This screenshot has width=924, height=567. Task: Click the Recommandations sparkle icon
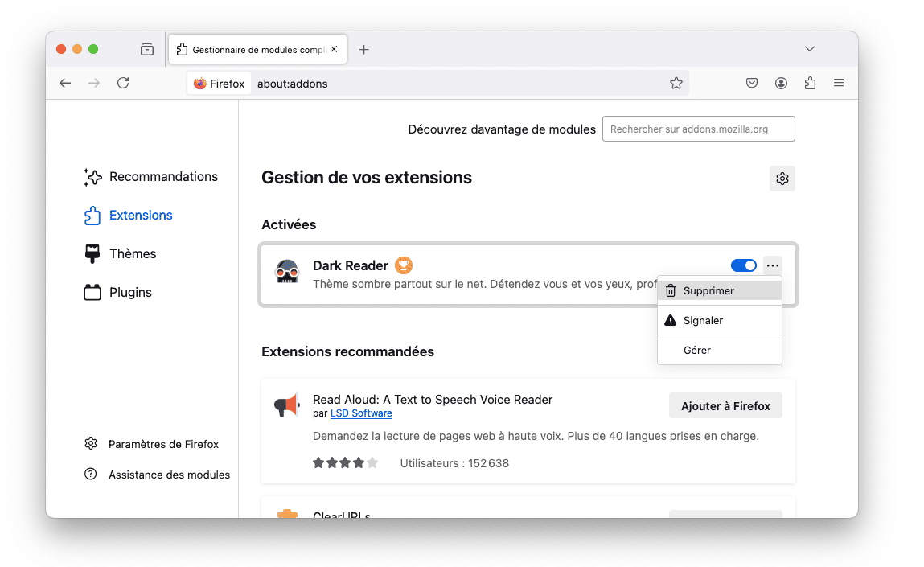coord(92,177)
